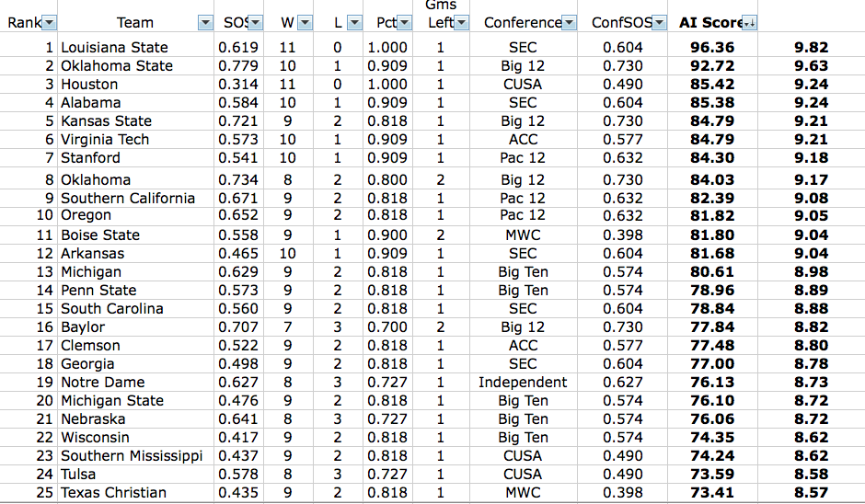Select the AI Score value 77.00
Viewport: 865px width, 504px height.
pyautogui.click(x=712, y=363)
